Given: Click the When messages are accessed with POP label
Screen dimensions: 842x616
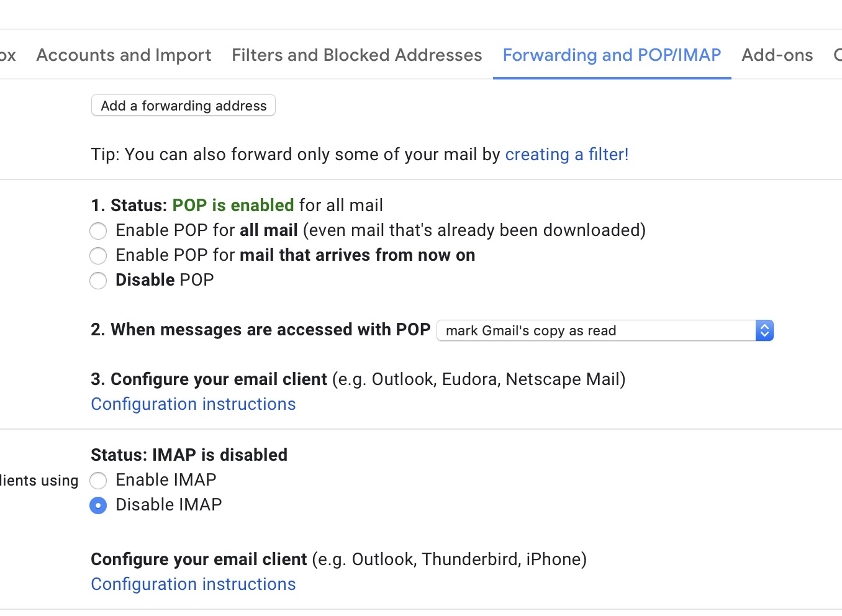Looking at the screenshot, I should (x=261, y=329).
